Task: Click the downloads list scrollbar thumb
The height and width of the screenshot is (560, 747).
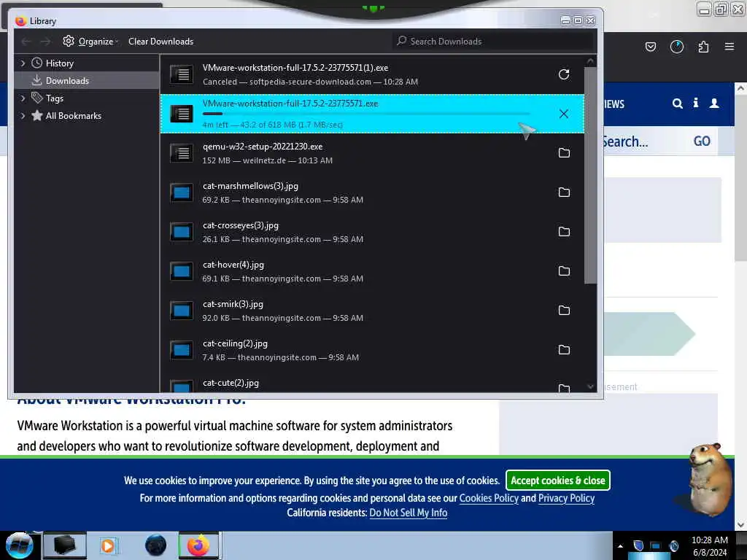Action: coord(590,175)
